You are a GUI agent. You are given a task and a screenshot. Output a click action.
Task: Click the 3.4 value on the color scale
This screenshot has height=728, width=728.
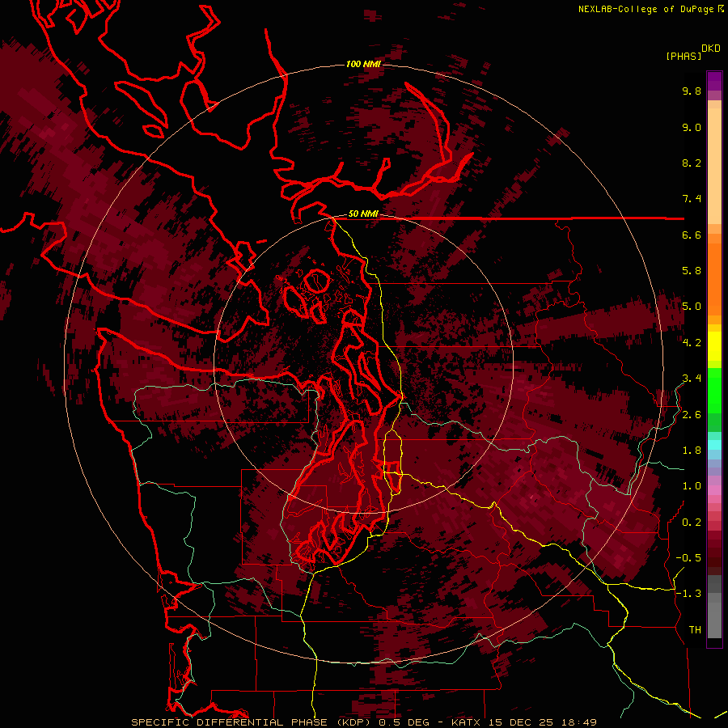[x=692, y=379]
